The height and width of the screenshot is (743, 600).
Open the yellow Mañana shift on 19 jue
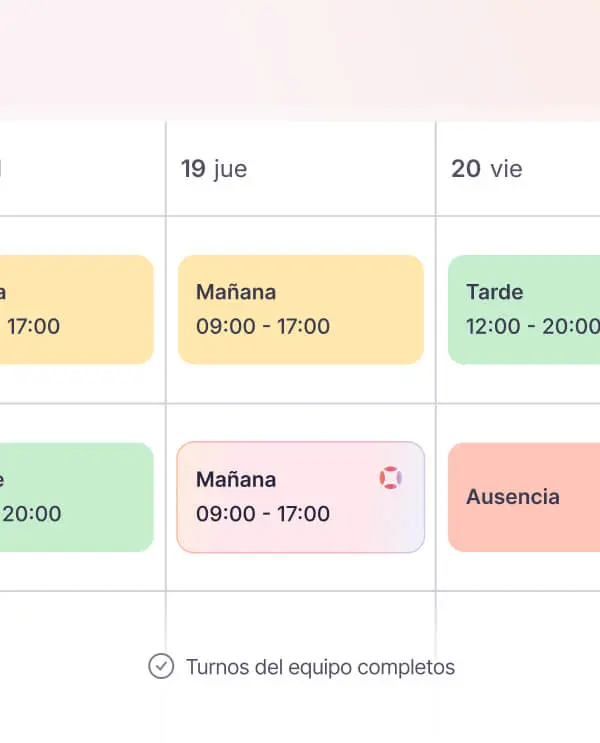(x=300, y=309)
